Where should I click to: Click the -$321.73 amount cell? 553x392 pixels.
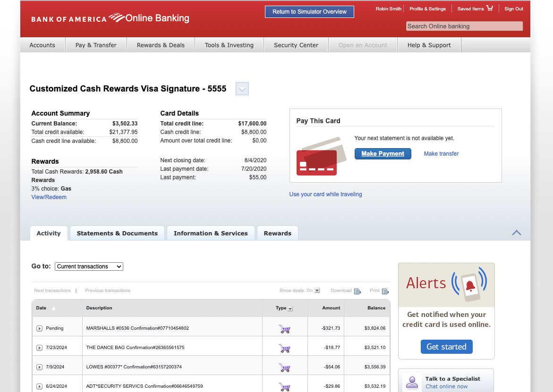(x=331, y=328)
